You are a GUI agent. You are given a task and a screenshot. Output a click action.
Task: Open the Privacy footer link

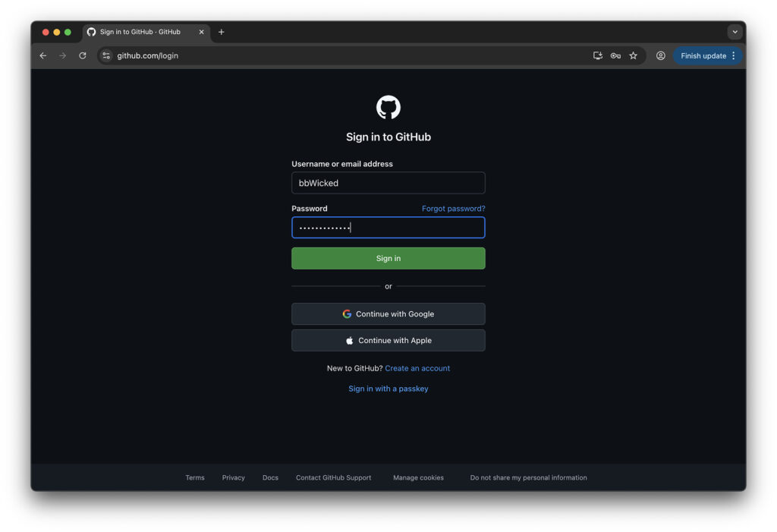click(234, 477)
